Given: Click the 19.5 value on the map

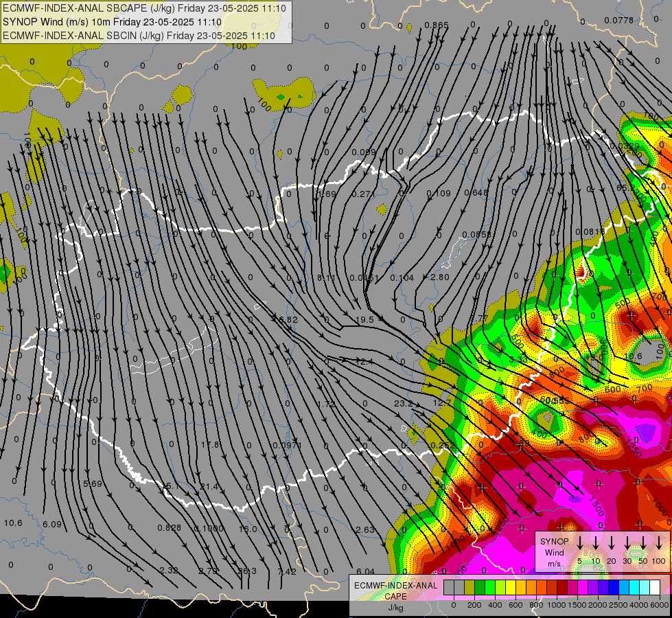Looking at the screenshot, I should pos(364,320).
